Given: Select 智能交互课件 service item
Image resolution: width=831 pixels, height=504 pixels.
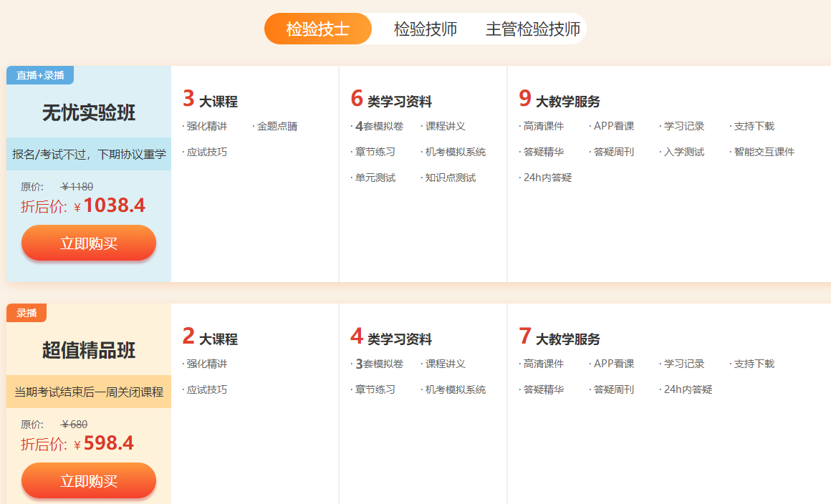Looking at the screenshot, I should [x=764, y=152].
